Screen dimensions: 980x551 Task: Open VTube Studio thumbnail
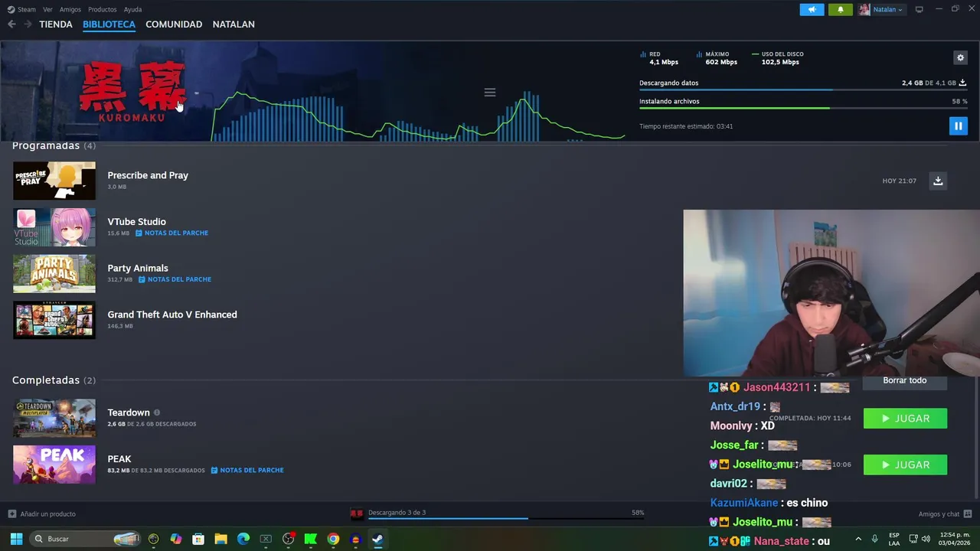[54, 227]
